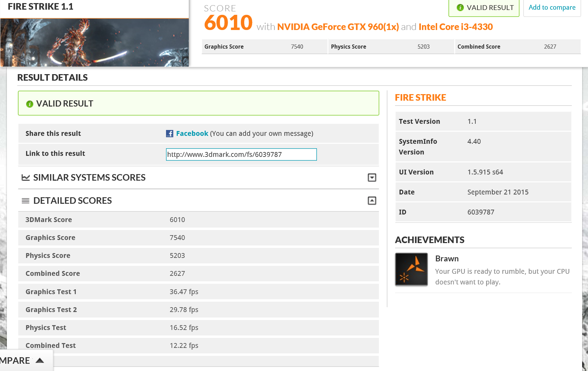Screen dimensions: 588x371
Task: Click the Facebook share icon
Action: click(x=169, y=133)
